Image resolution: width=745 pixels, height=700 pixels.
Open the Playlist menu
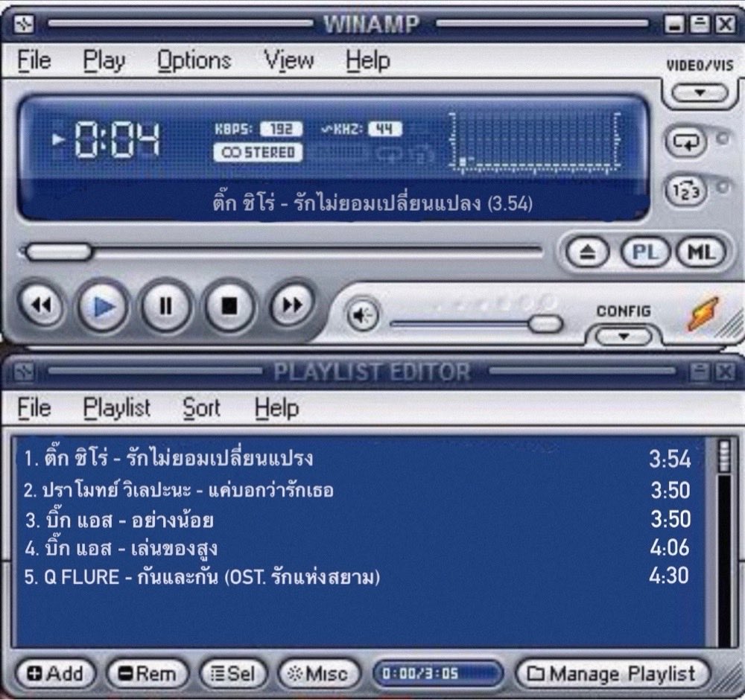click(x=117, y=408)
